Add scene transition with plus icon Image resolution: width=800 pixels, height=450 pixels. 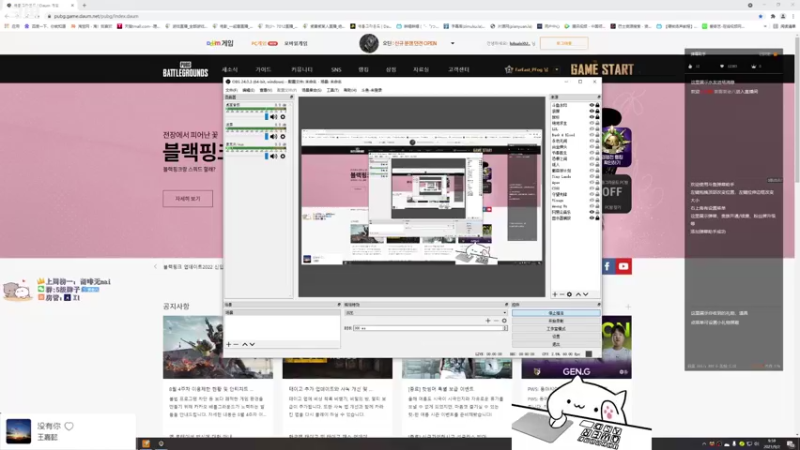coord(488,321)
